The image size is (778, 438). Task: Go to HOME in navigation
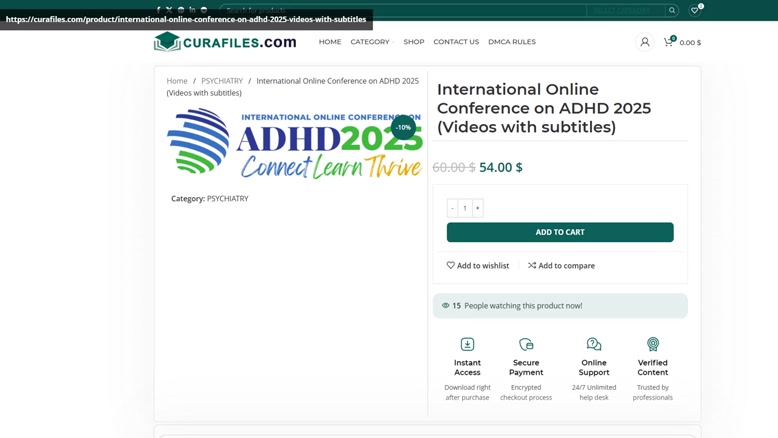coord(330,42)
